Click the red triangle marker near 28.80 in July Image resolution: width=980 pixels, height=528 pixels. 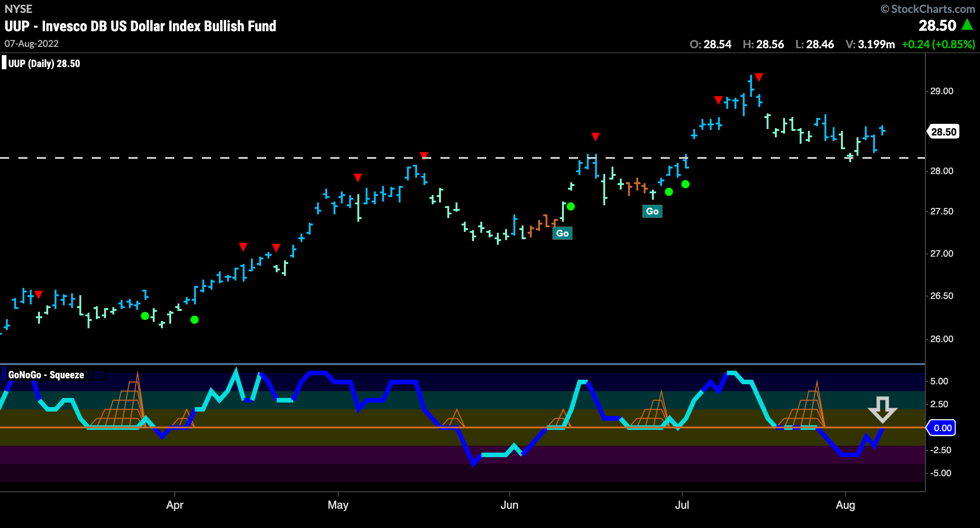point(718,100)
